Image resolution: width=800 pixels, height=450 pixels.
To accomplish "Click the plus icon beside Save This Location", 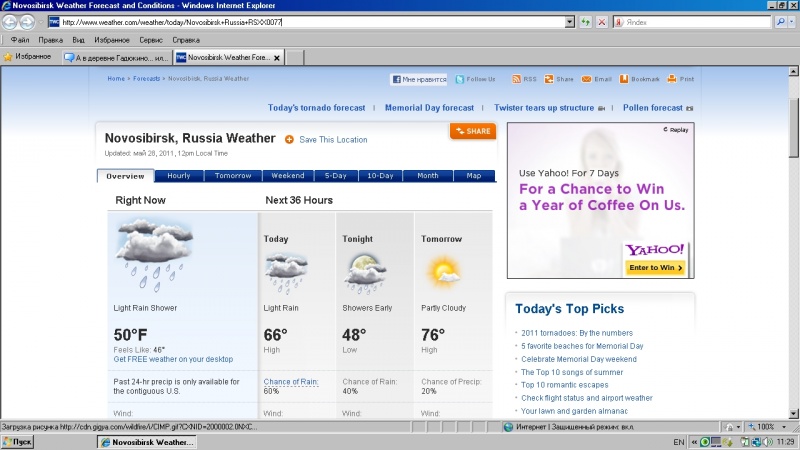I will click(289, 139).
